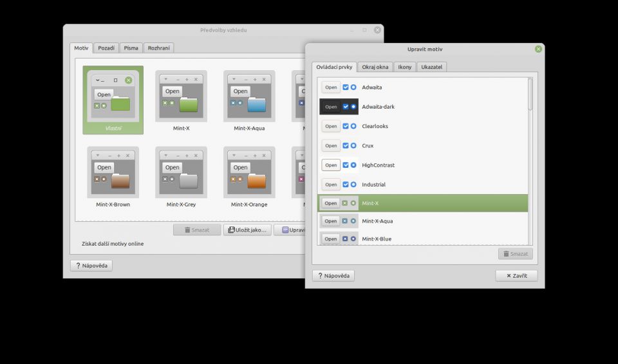Click Nápověda in Předvolby vzhledu window

pyautogui.click(x=91, y=266)
